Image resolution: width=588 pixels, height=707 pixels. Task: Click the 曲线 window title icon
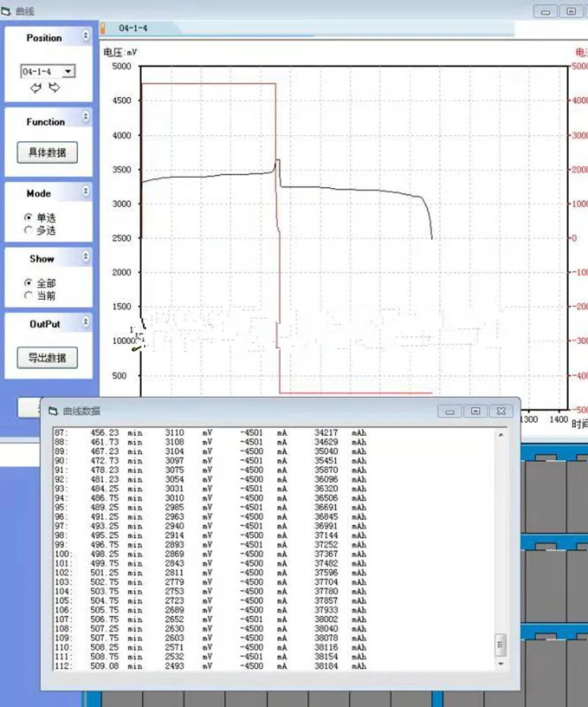click(x=7, y=11)
